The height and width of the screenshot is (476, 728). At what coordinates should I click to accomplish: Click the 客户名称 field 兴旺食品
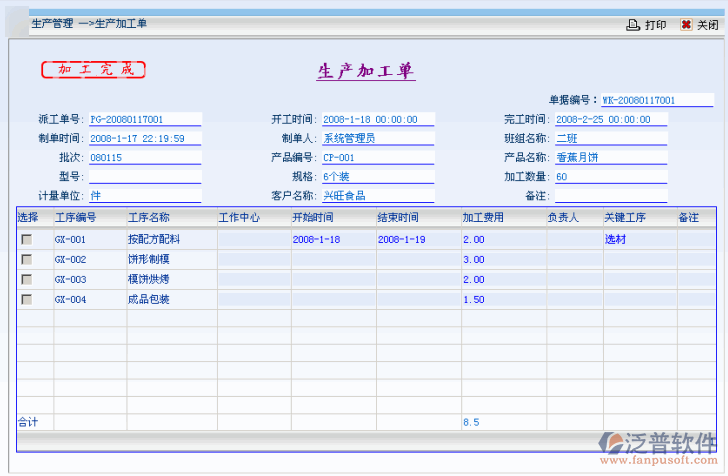click(378, 195)
